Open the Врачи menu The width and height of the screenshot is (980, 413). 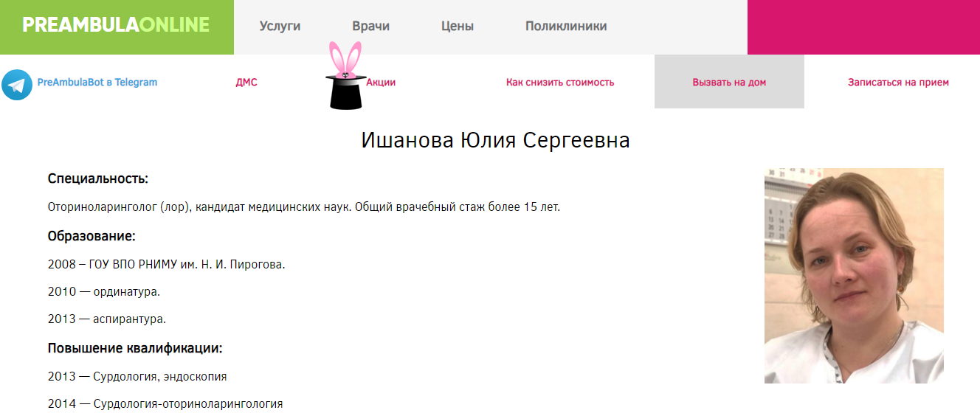(371, 27)
